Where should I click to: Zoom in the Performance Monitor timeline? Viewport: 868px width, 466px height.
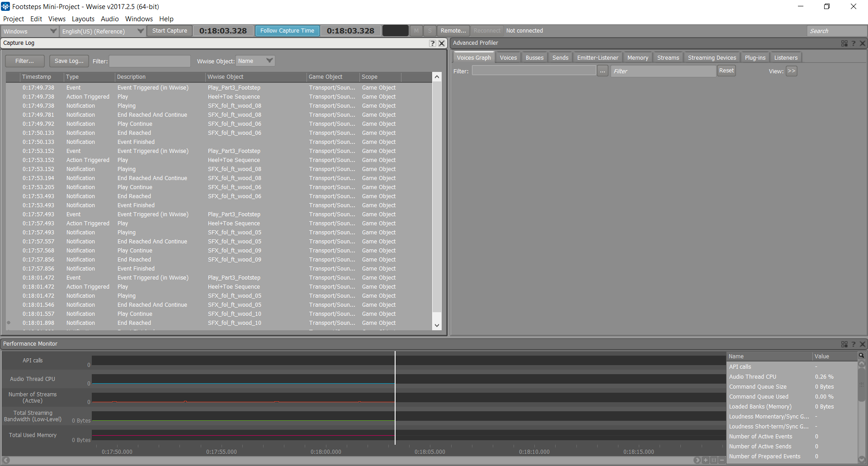click(705, 460)
